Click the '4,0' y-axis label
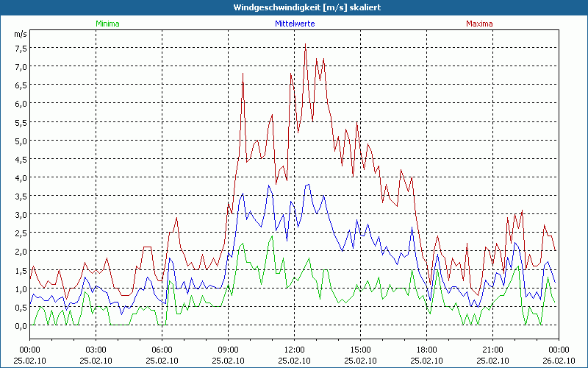The width and height of the screenshot is (588, 368). (21, 177)
